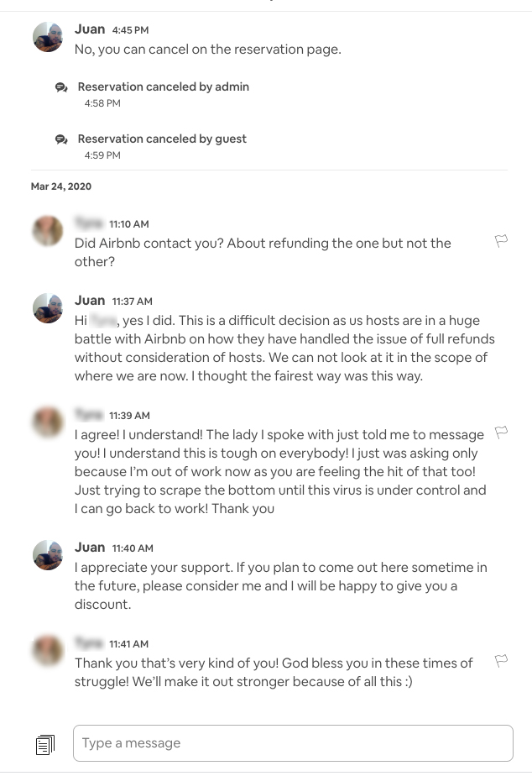Screen dimensions: 532x776
Task: Flag the 11:41 AM guest message
Action: [x=501, y=662]
